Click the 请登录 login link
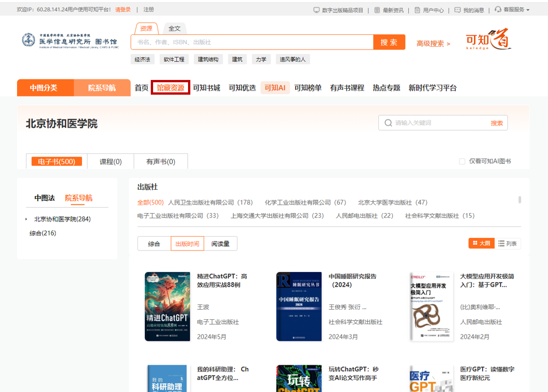The width and height of the screenshot is (548, 392). (x=123, y=10)
